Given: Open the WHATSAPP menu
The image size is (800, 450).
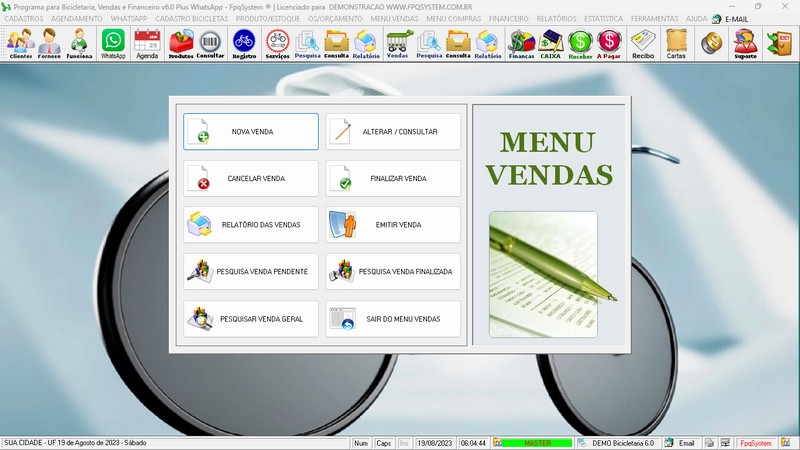Looking at the screenshot, I should click(x=129, y=18).
